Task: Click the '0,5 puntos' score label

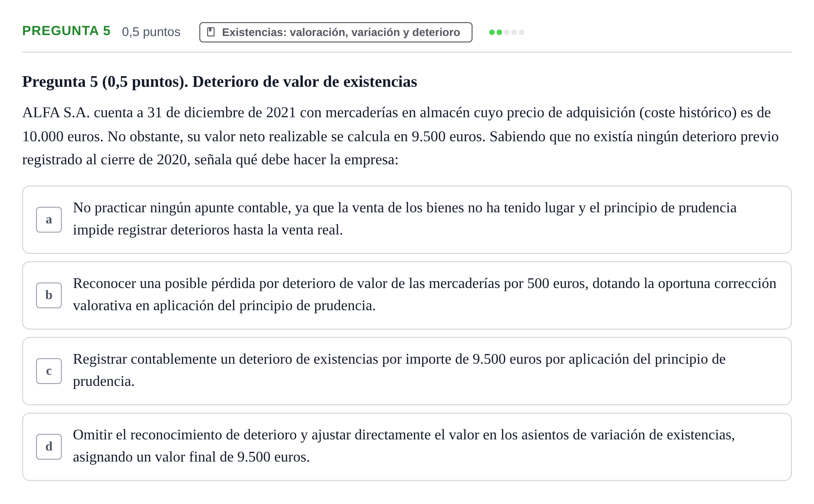Action: pos(151,32)
